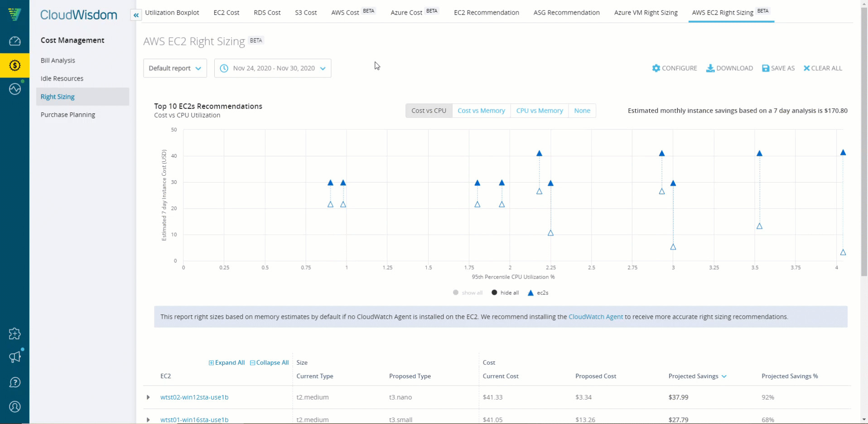Open the Nov 24 - Nov 30, 2020 date dropdown
Screen dimensions: 868x424
[x=273, y=68]
